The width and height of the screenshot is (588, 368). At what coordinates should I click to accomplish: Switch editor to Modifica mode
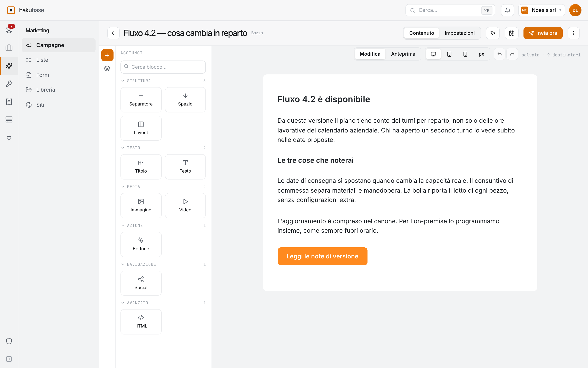click(370, 54)
